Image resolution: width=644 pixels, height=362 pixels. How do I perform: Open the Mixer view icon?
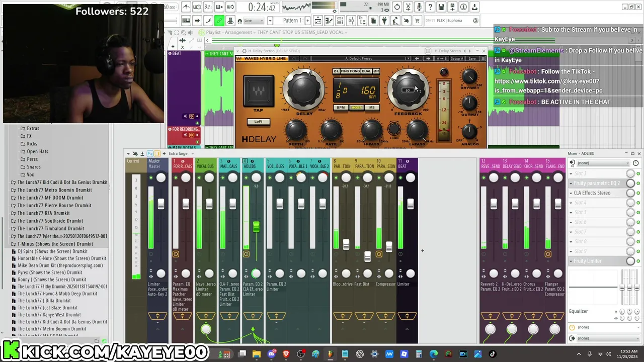pos(351,21)
